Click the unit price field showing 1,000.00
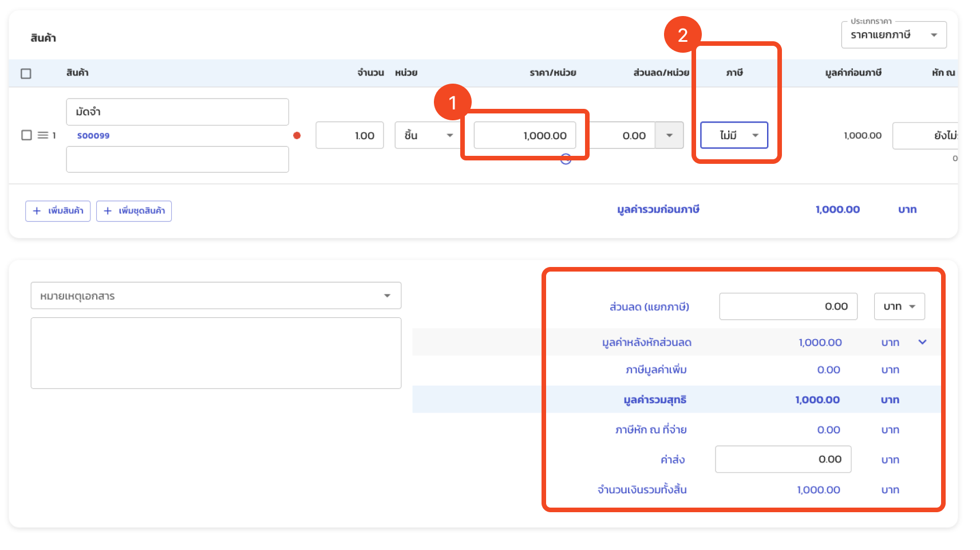 525,135
